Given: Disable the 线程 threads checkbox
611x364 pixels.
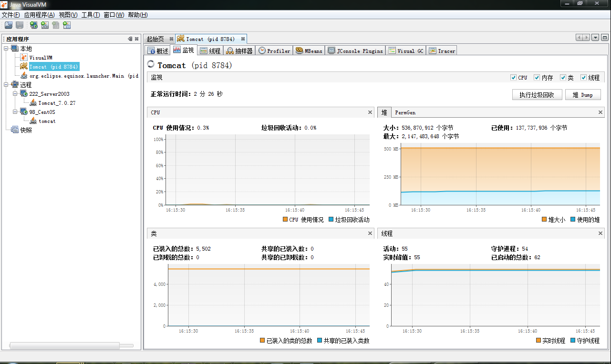Looking at the screenshot, I should coord(583,78).
